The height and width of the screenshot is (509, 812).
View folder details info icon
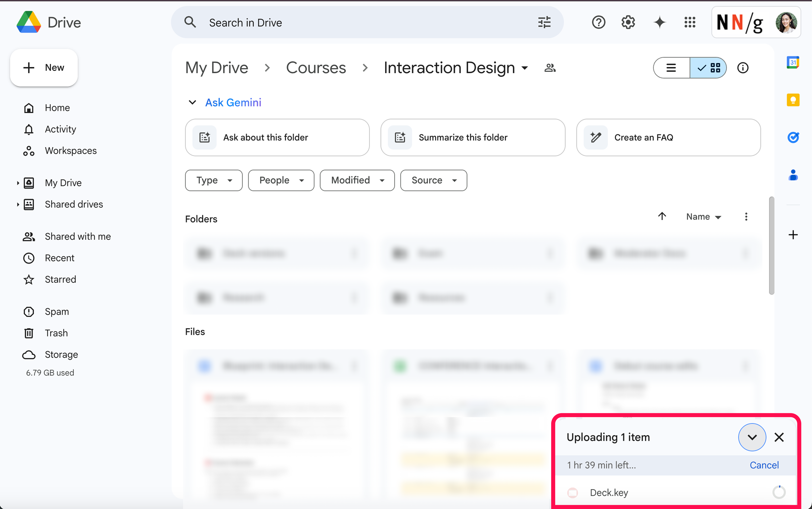point(743,68)
